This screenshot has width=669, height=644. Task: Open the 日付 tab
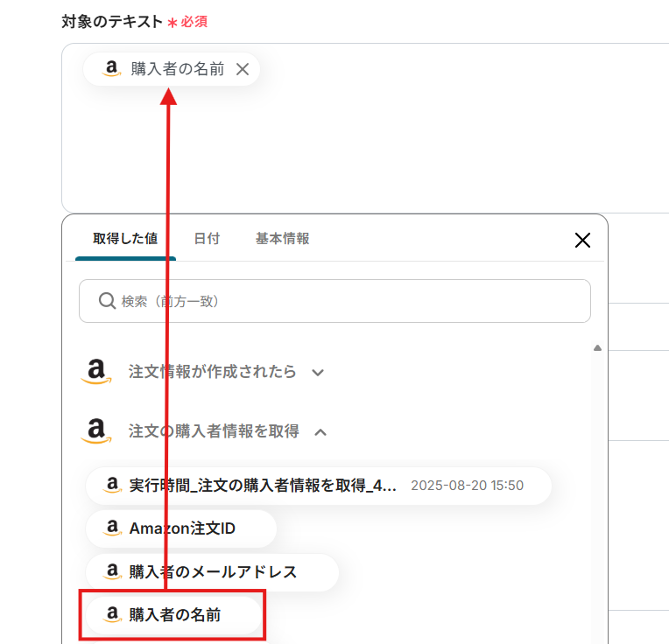207,239
